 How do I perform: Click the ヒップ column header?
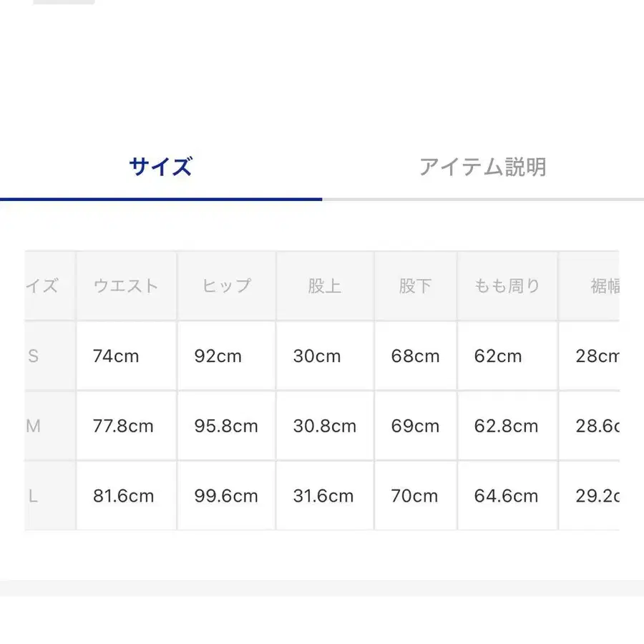[226, 286]
